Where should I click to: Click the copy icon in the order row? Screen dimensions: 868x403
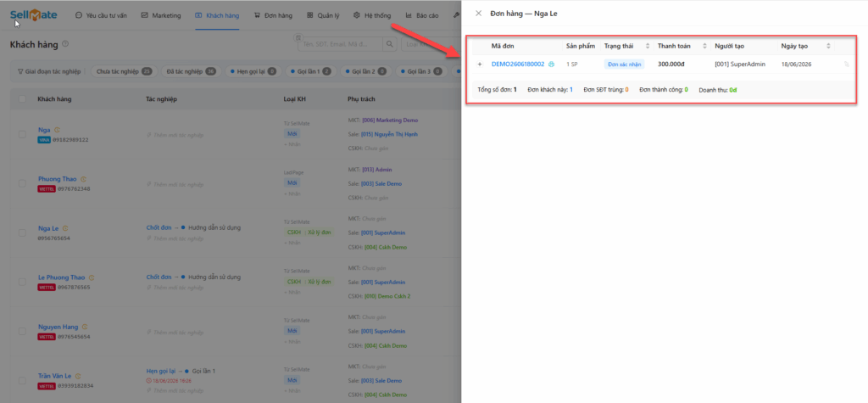click(847, 64)
